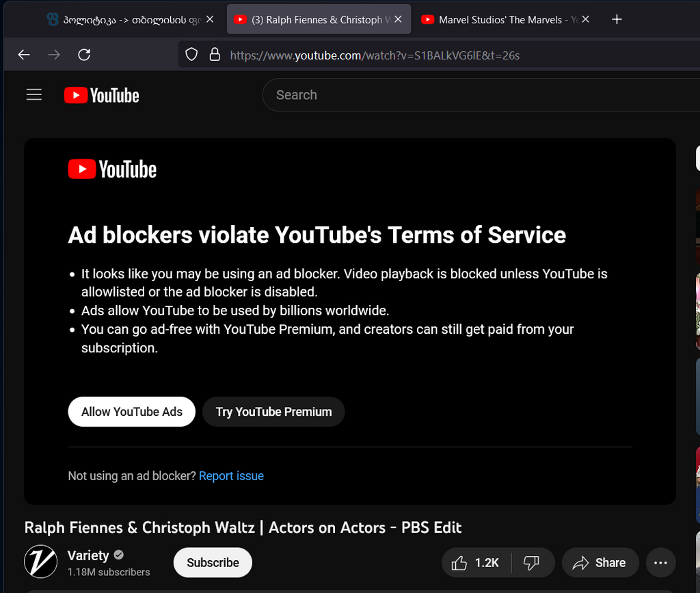This screenshot has width=700, height=593.
Task: Close the Georgian-titled first tab
Action: pyautogui.click(x=210, y=19)
